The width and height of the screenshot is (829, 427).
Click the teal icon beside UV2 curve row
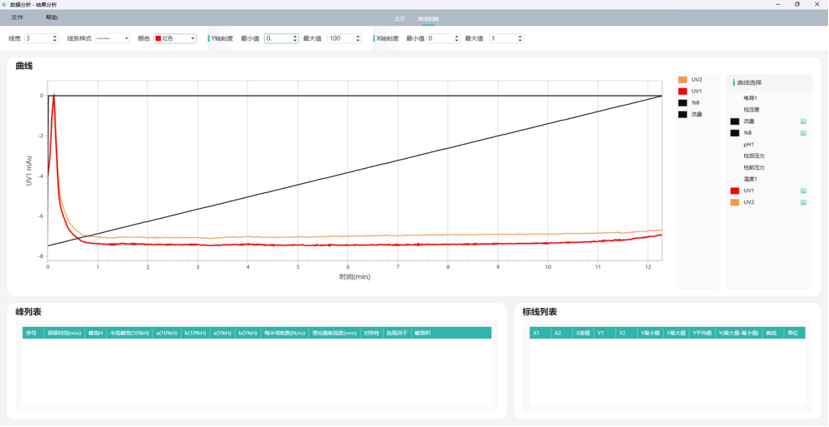click(803, 202)
